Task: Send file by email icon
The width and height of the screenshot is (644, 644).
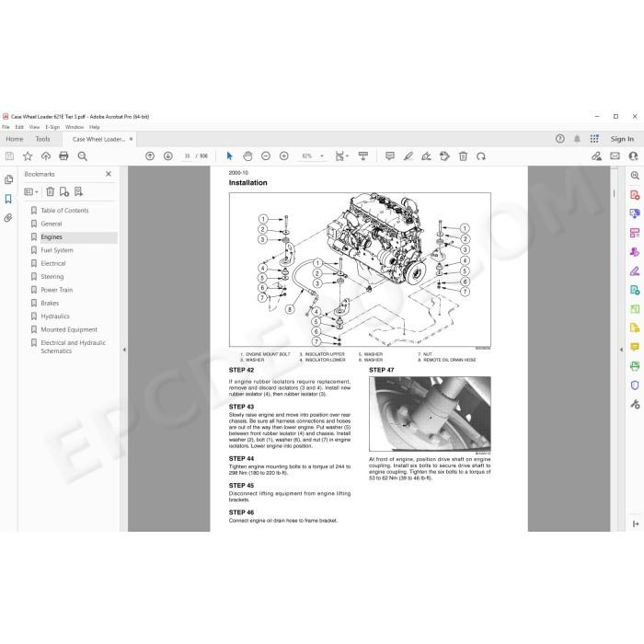Action: (x=615, y=156)
